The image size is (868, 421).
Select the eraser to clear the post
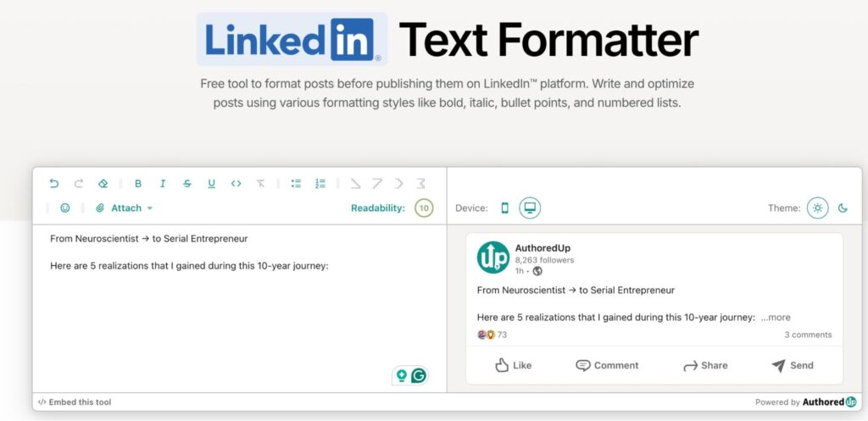[103, 183]
